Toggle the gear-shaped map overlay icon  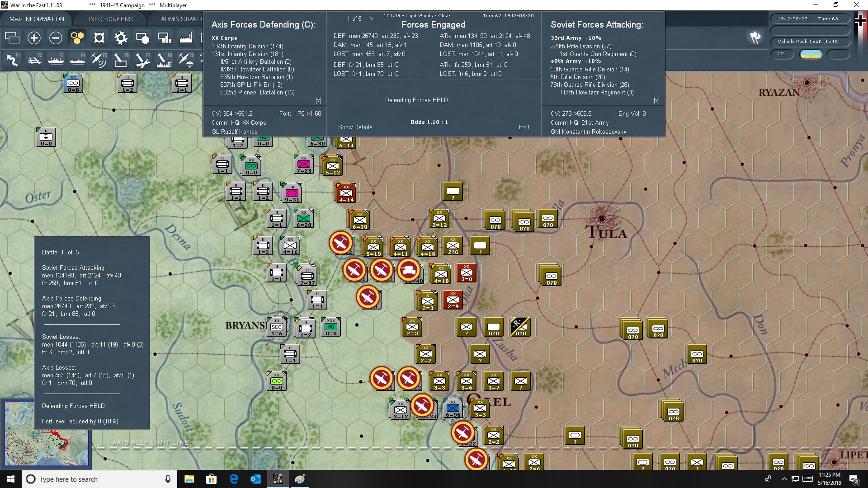[121, 38]
